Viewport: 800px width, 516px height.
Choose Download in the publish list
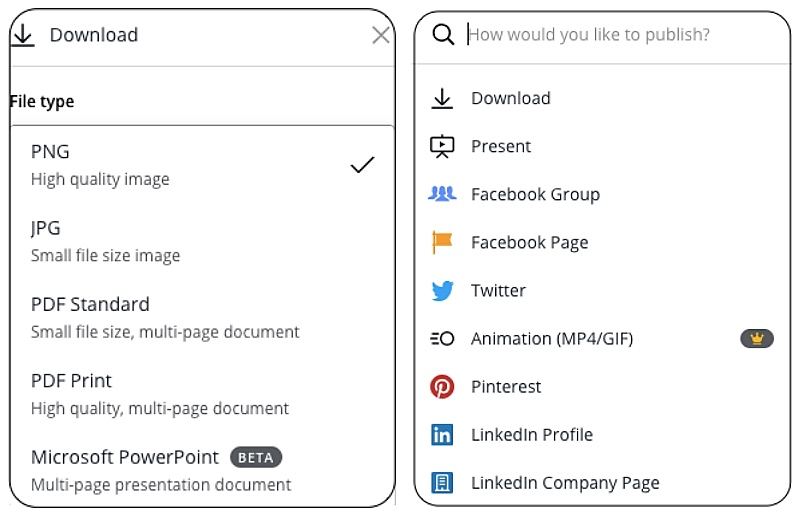point(602,98)
